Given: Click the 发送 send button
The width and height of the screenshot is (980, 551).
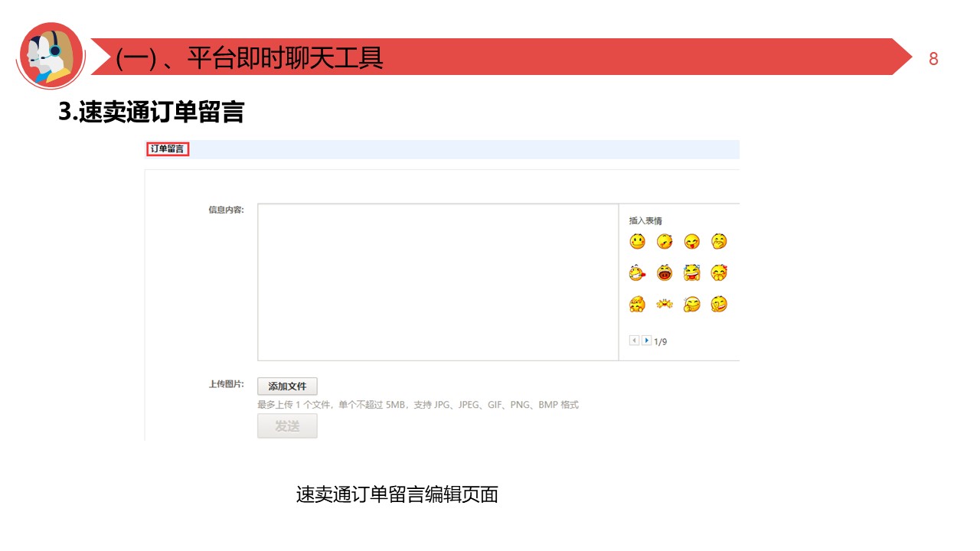Looking at the screenshot, I should point(287,426).
